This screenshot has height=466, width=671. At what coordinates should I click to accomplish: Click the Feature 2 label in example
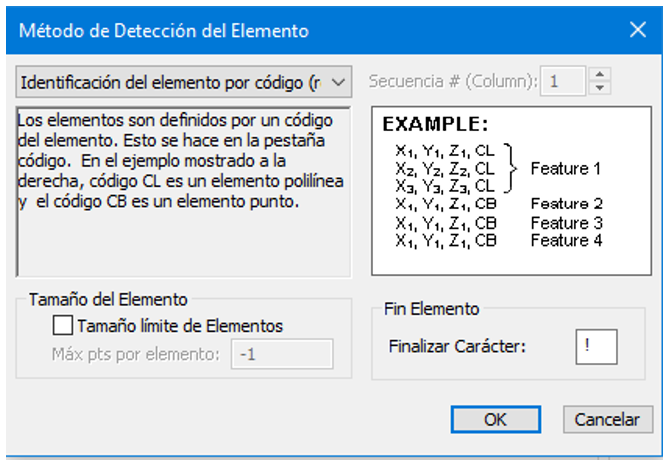tap(565, 204)
